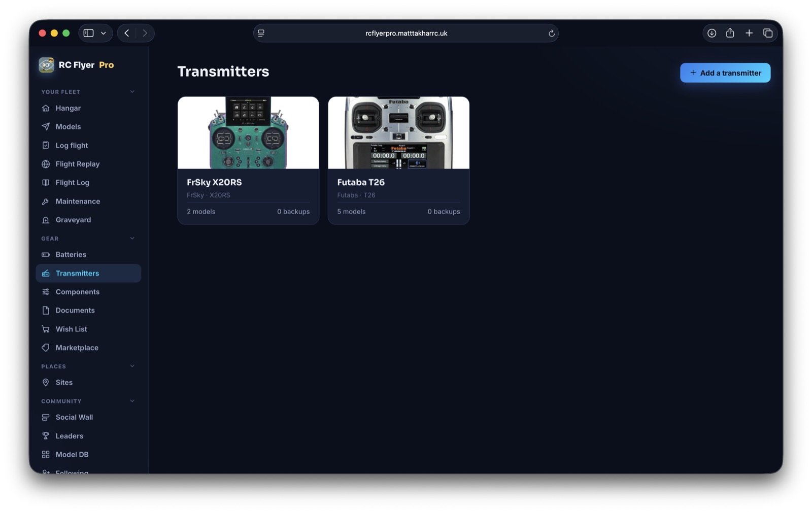Go to Wish List
Screen dimensions: 812x512
click(x=88, y=329)
